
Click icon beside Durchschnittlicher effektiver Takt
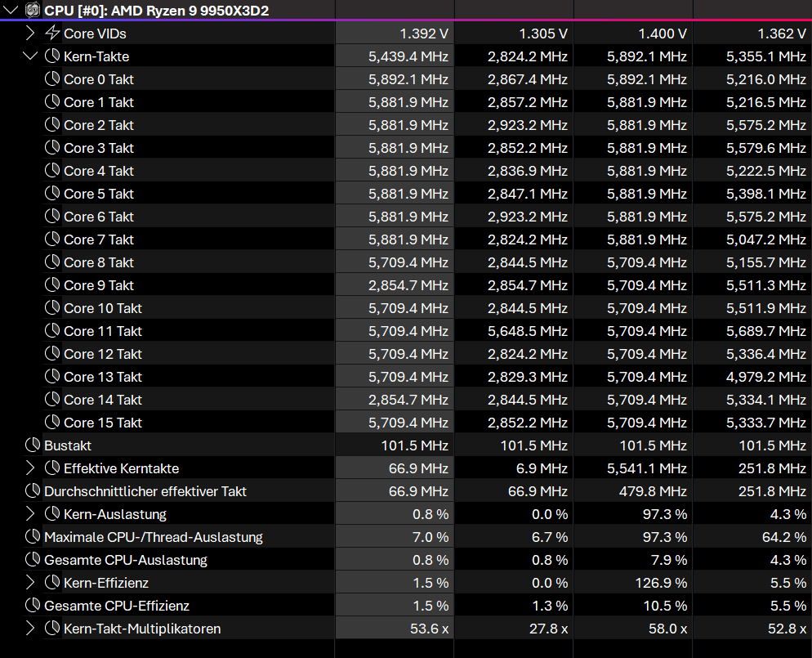coord(33,490)
